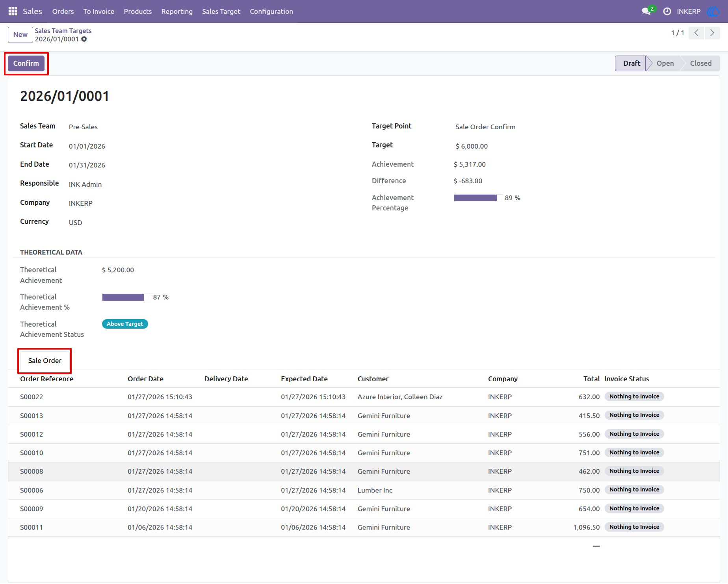This screenshot has width=728, height=584.
Task: Open the messages chat icon
Action: click(x=646, y=11)
